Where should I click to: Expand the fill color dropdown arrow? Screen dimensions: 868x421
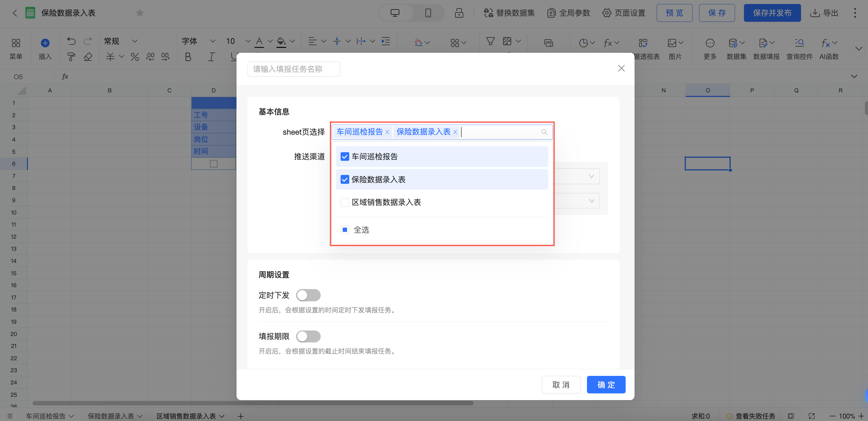292,41
